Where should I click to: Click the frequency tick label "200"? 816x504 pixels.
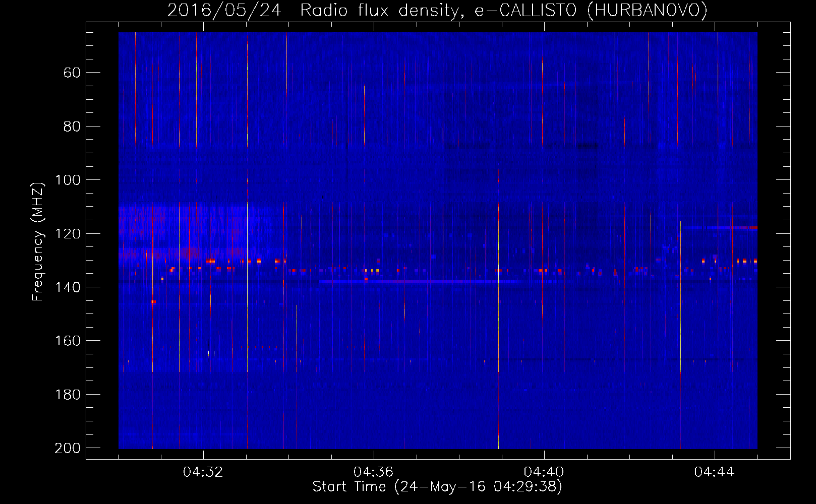pos(68,448)
